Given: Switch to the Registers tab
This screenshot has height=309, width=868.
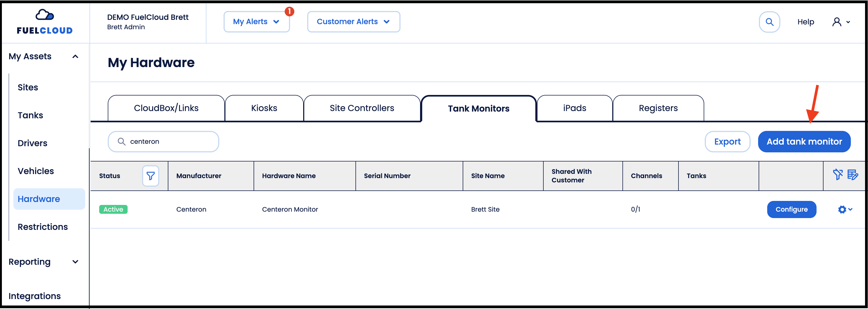Looking at the screenshot, I should coord(658,108).
